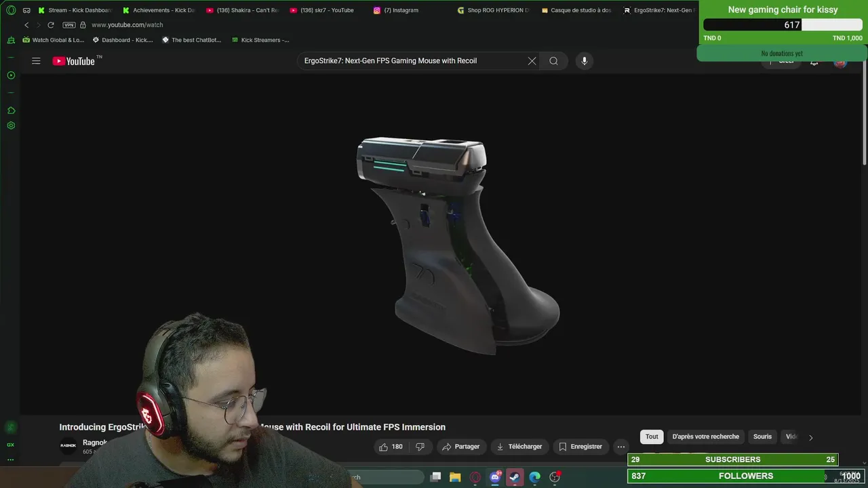Image resolution: width=868 pixels, height=488 pixels.
Task: Open the Opera menu icon
Action: (x=11, y=10)
